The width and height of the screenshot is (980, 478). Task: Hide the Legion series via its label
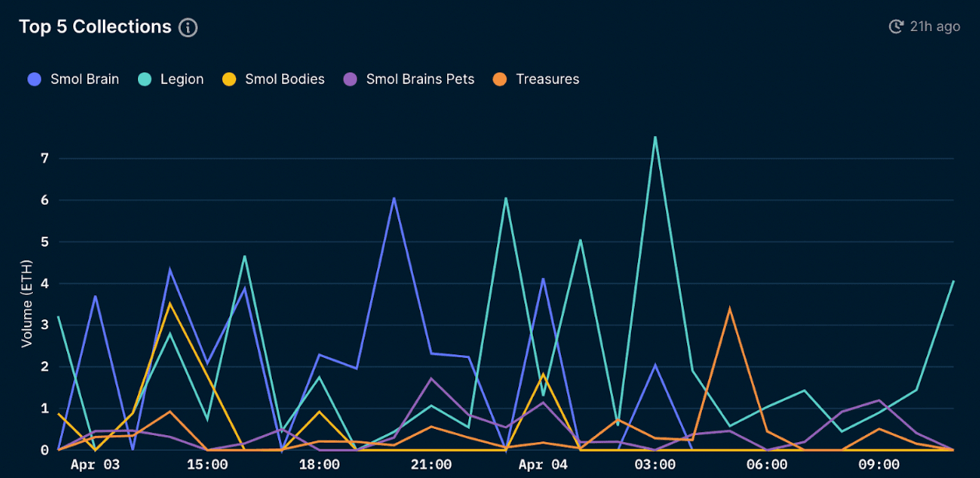pyautogui.click(x=182, y=79)
